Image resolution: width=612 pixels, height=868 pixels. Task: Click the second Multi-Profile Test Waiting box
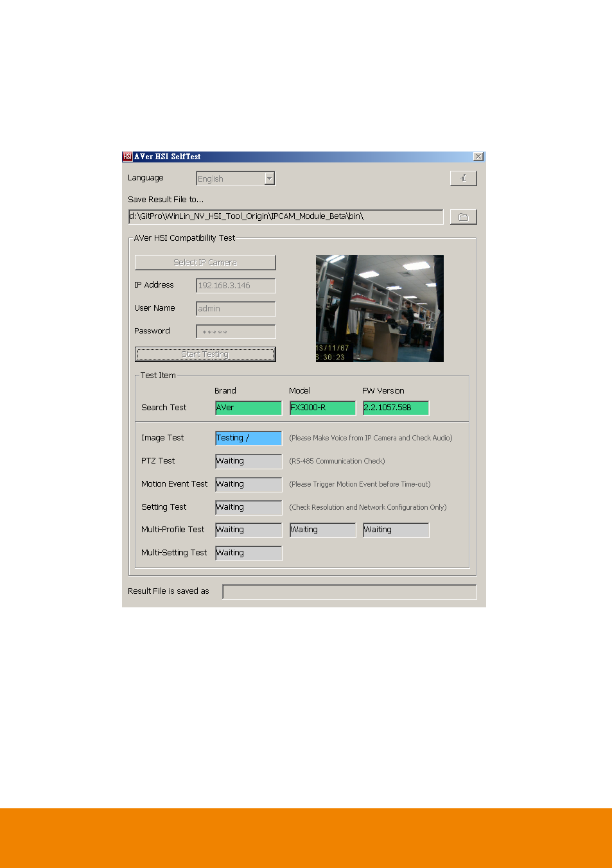322,530
